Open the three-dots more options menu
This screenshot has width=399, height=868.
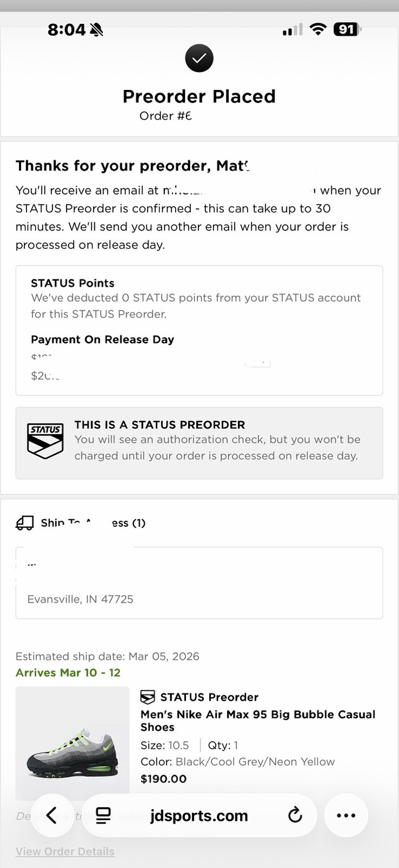pyautogui.click(x=346, y=815)
